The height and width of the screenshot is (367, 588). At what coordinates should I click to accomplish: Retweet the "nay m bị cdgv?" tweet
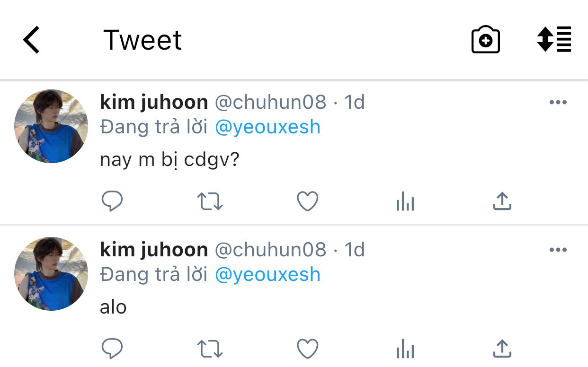tap(210, 202)
